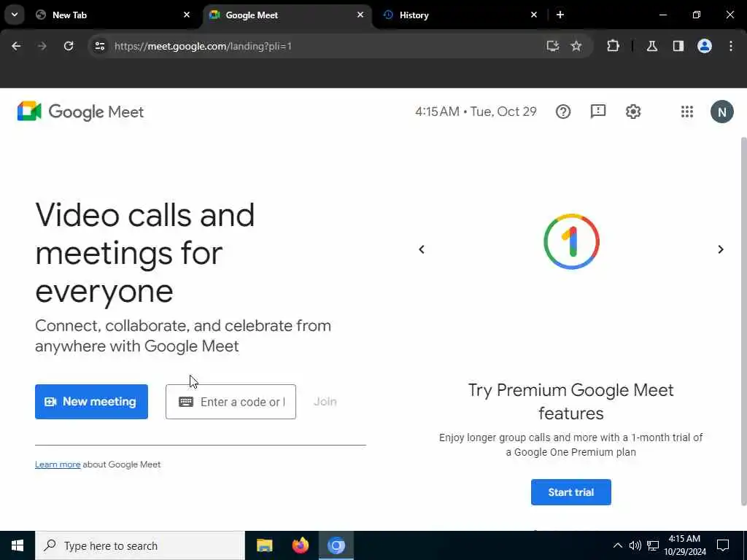The height and width of the screenshot is (560, 747).
Task: Start a New meeting
Action: tap(91, 402)
